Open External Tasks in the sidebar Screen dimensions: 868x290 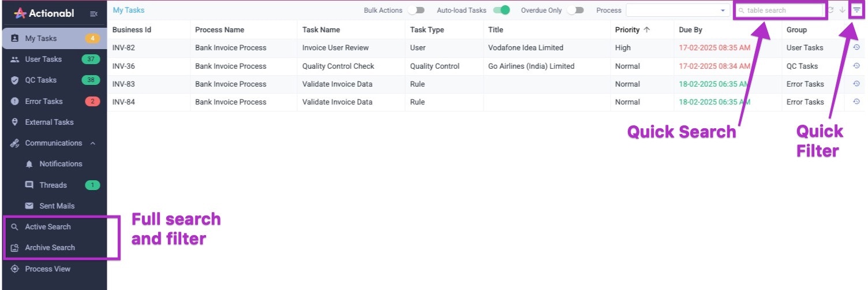click(x=53, y=122)
